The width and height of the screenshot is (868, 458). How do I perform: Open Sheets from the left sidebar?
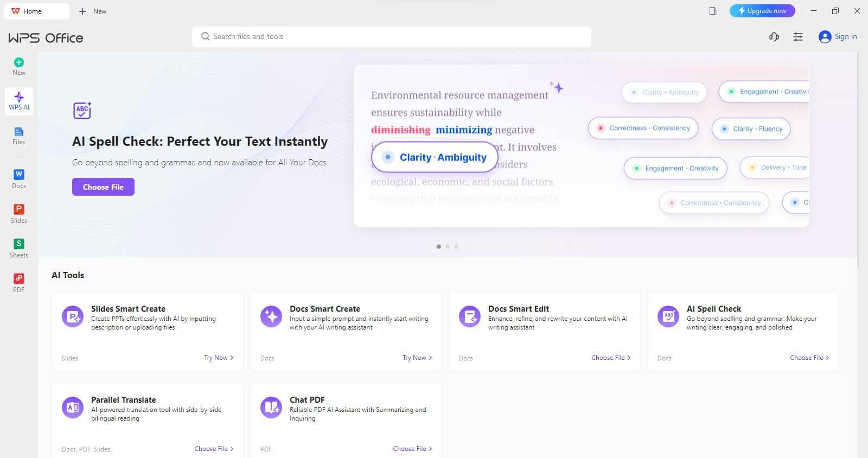tap(19, 248)
